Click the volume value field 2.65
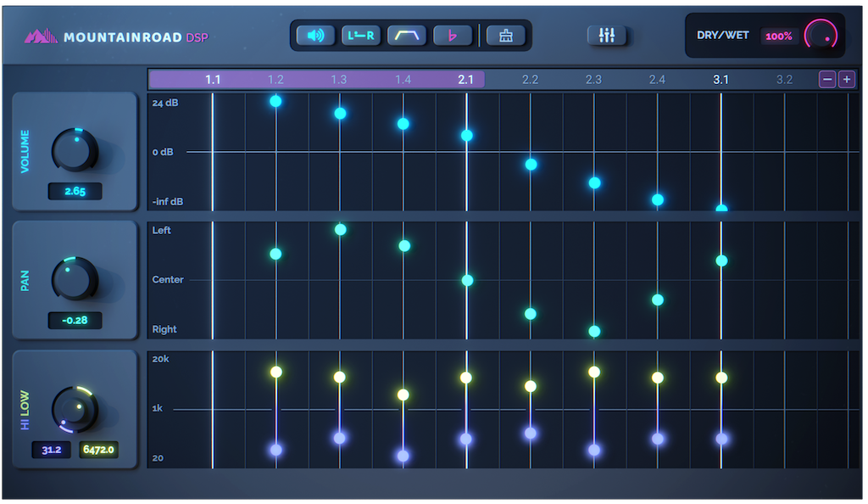Image resolution: width=868 pixels, height=504 pixels. click(75, 191)
